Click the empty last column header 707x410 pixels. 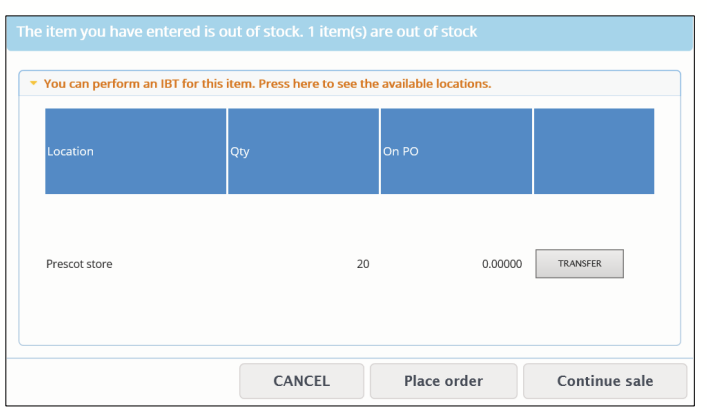click(x=594, y=151)
